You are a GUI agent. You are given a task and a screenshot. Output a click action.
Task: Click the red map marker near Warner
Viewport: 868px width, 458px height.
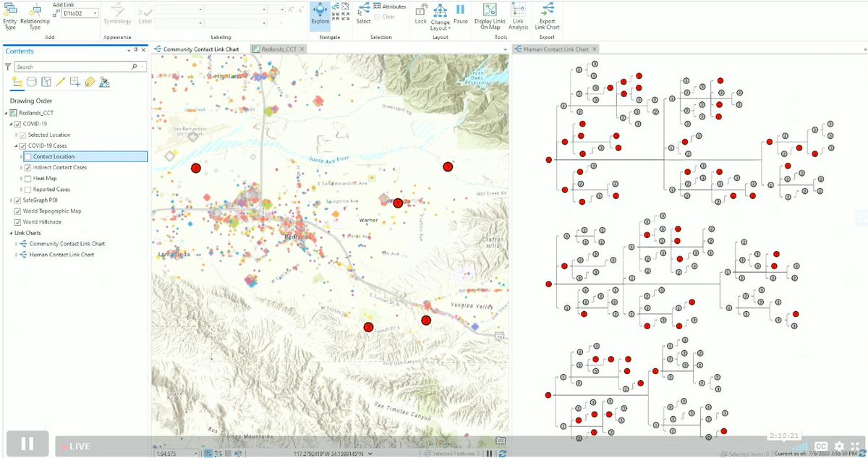tap(398, 203)
